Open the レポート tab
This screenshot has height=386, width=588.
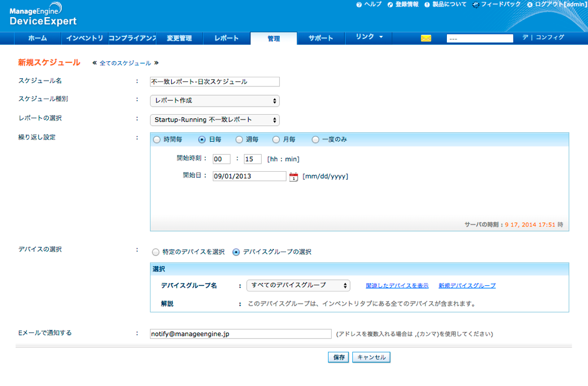tap(226, 38)
